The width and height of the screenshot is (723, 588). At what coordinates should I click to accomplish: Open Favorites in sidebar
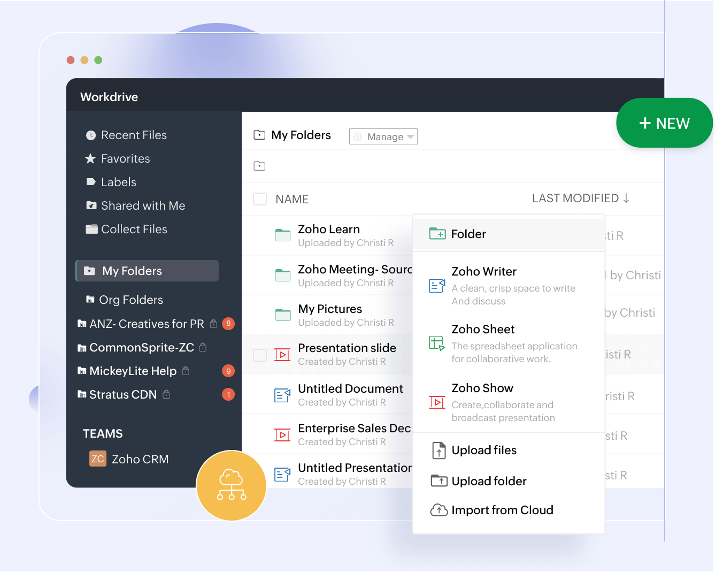[126, 159]
